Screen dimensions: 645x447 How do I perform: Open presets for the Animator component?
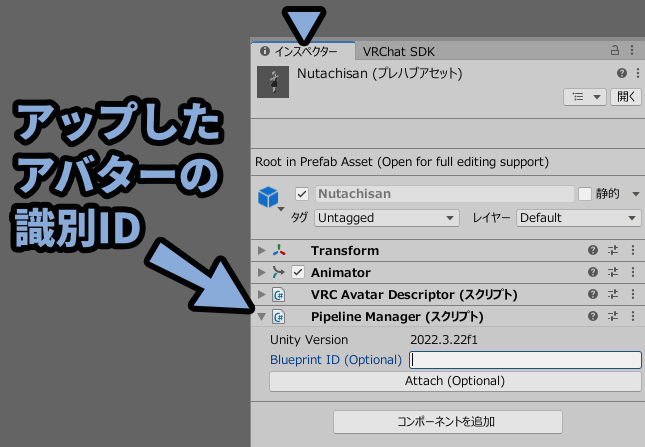tap(613, 272)
